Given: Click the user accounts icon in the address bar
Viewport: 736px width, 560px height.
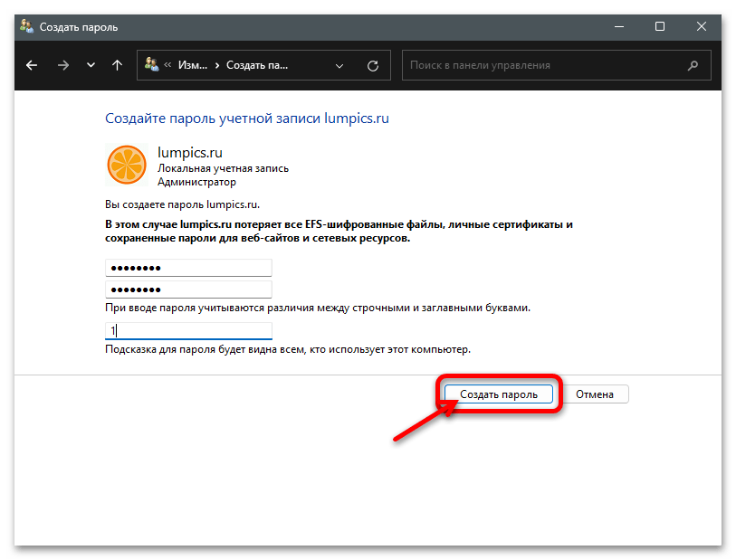Looking at the screenshot, I should 152,65.
